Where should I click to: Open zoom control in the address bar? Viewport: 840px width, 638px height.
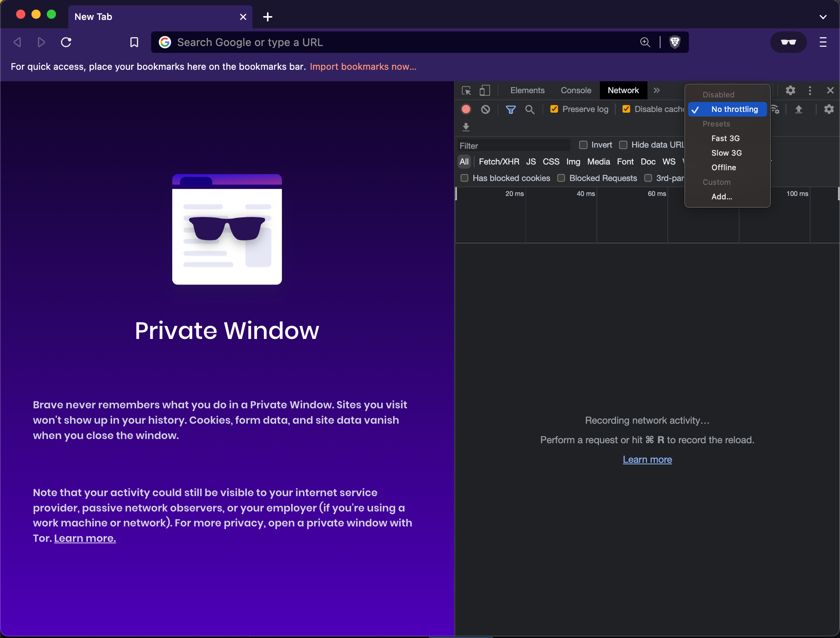645,42
